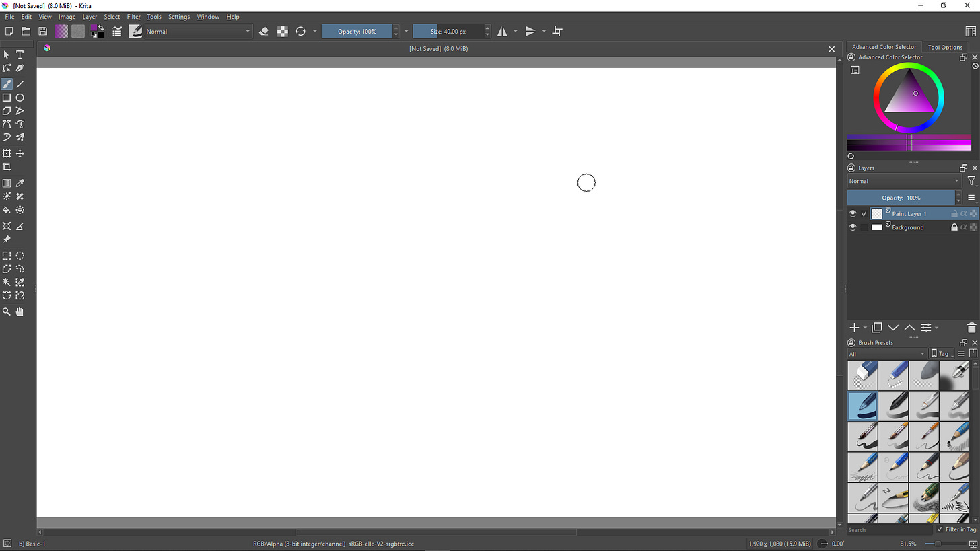Pick the Rectangle shape tool
This screenshot has height=551, width=980.
7,98
